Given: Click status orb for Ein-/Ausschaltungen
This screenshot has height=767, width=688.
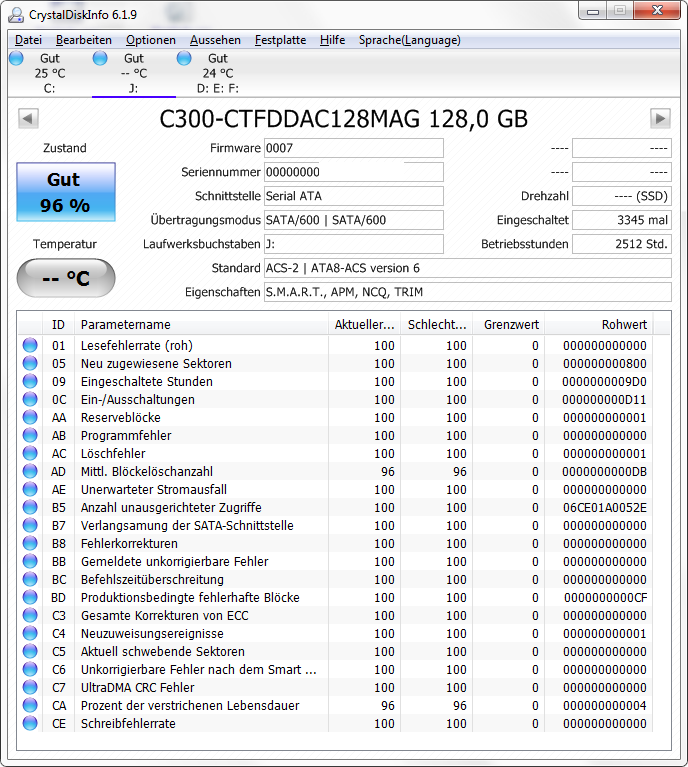Looking at the screenshot, I should click(x=30, y=399).
